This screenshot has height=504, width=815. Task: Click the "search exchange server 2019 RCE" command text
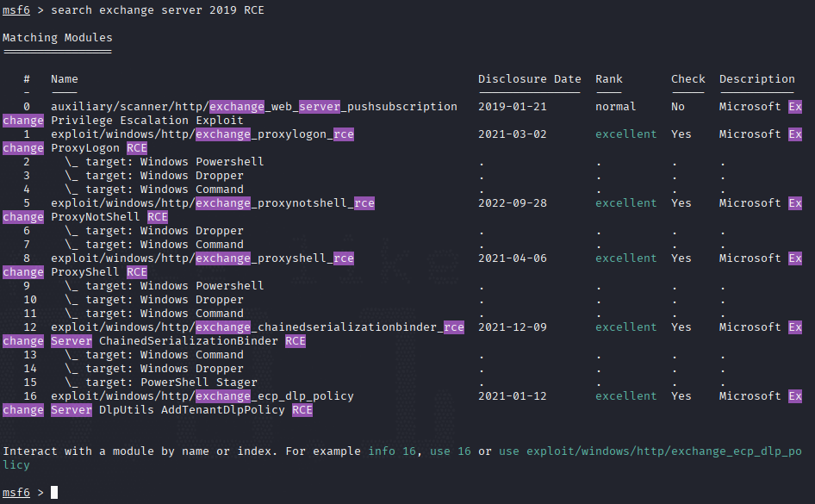coord(158,10)
